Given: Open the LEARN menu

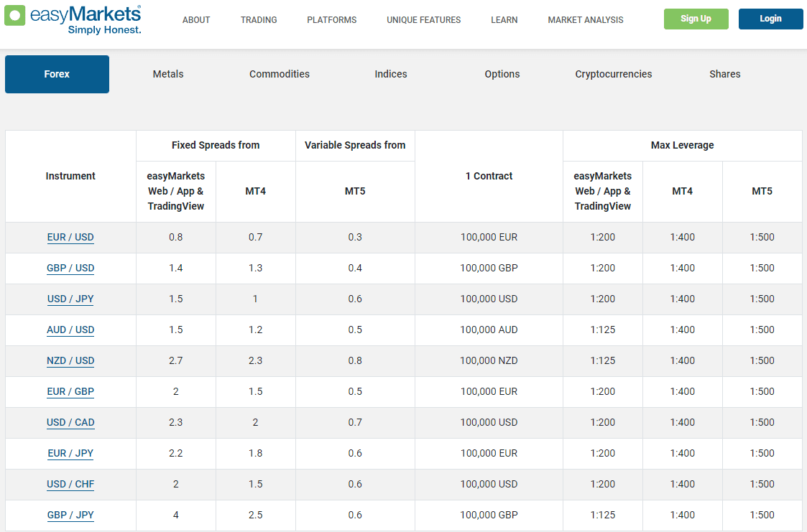Looking at the screenshot, I should tap(504, 19).
